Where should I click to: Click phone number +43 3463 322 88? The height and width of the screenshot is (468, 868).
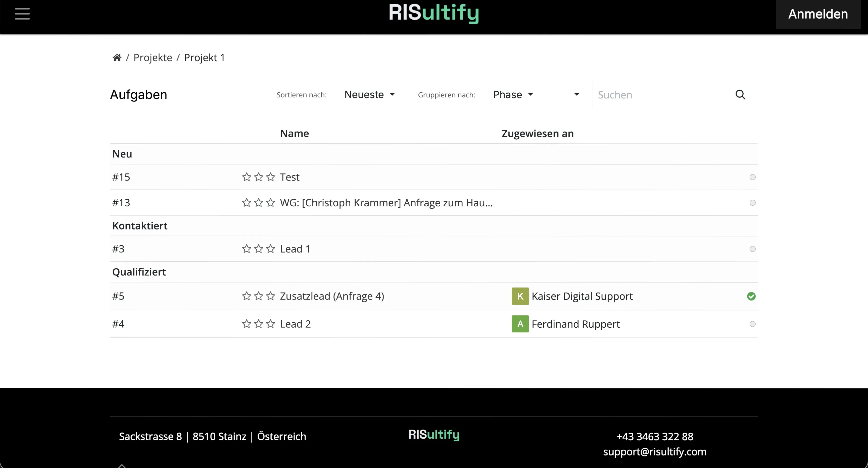click(x=655, y=436)
